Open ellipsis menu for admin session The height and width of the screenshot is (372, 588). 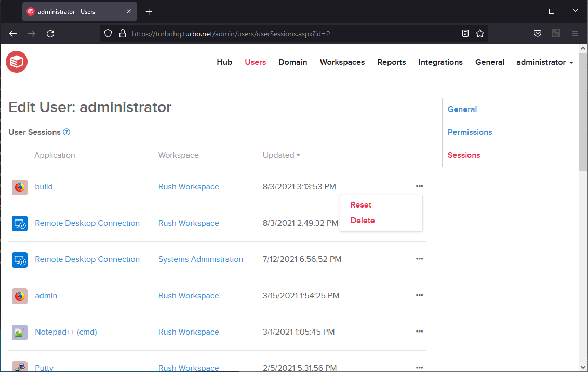tap(419, 295)
